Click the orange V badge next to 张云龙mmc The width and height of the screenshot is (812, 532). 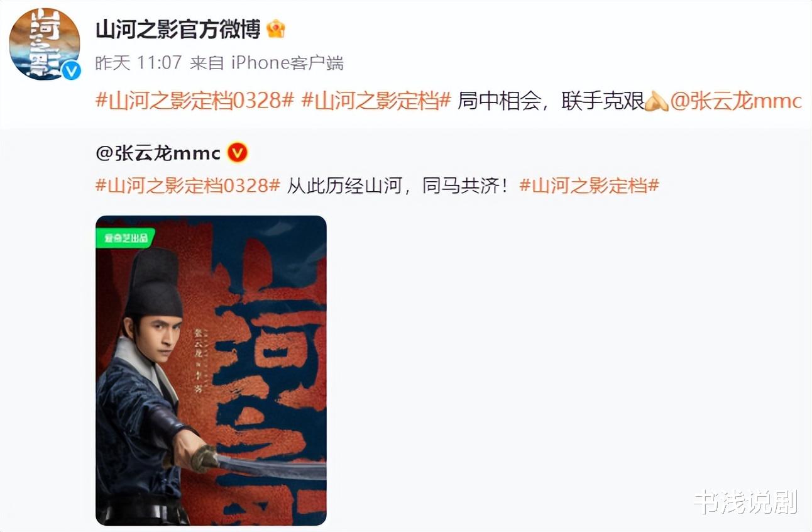pos(236,153)
